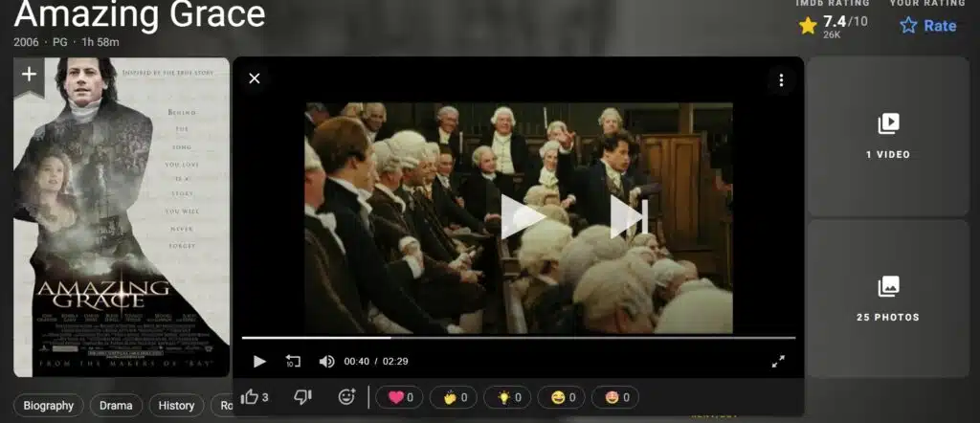Open the add emoji reaction picker
The image size is (980, 423).
(x=346, y=397)
